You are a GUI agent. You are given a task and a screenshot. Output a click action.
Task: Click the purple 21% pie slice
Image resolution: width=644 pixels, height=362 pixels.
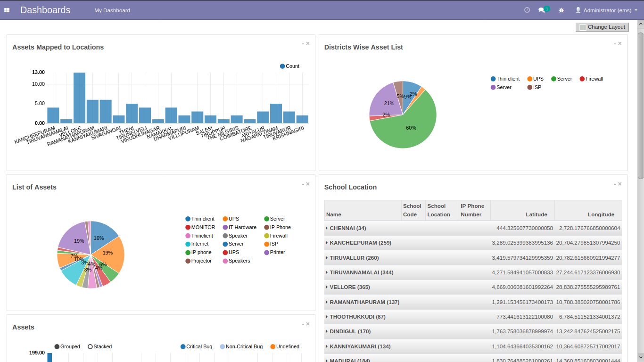pos(387,101)
